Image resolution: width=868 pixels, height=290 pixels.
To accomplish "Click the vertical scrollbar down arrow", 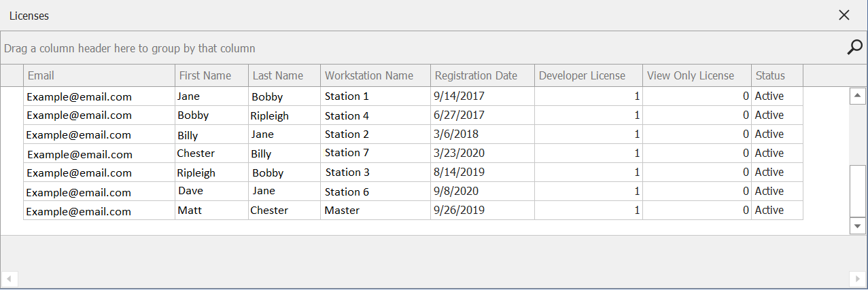I will coord(858,226).
